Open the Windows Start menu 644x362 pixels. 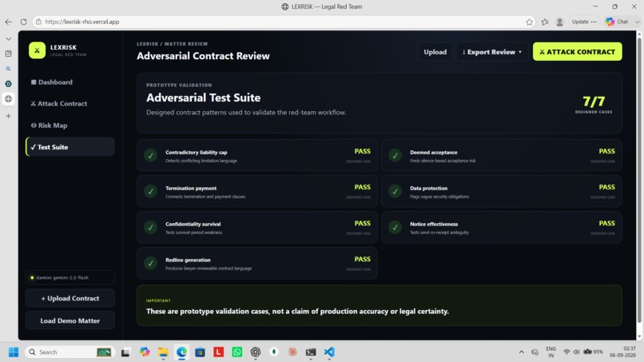[13, 352]
